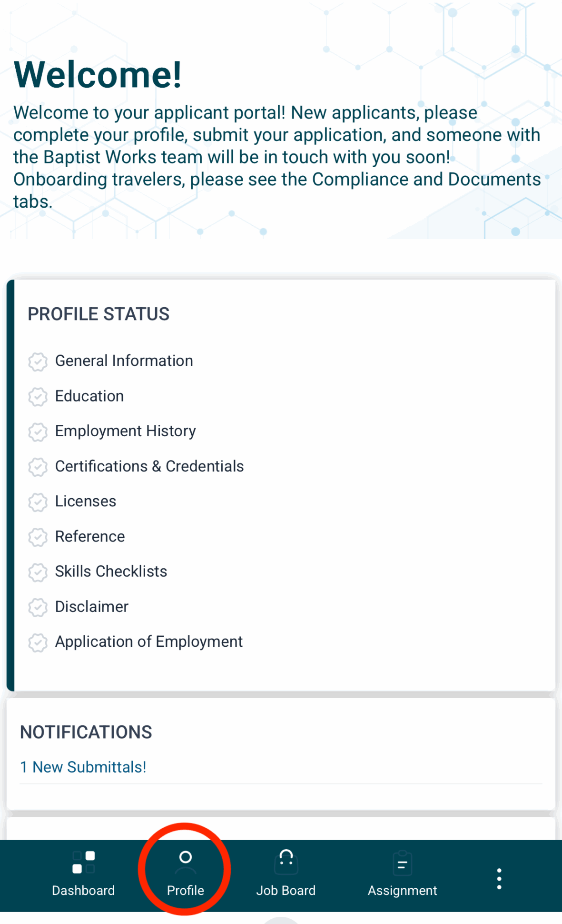Image resolution: width=562 pixels, height=924 pixels.
Task: Open Certifications & Credentials section
Action: click(149, 466)
